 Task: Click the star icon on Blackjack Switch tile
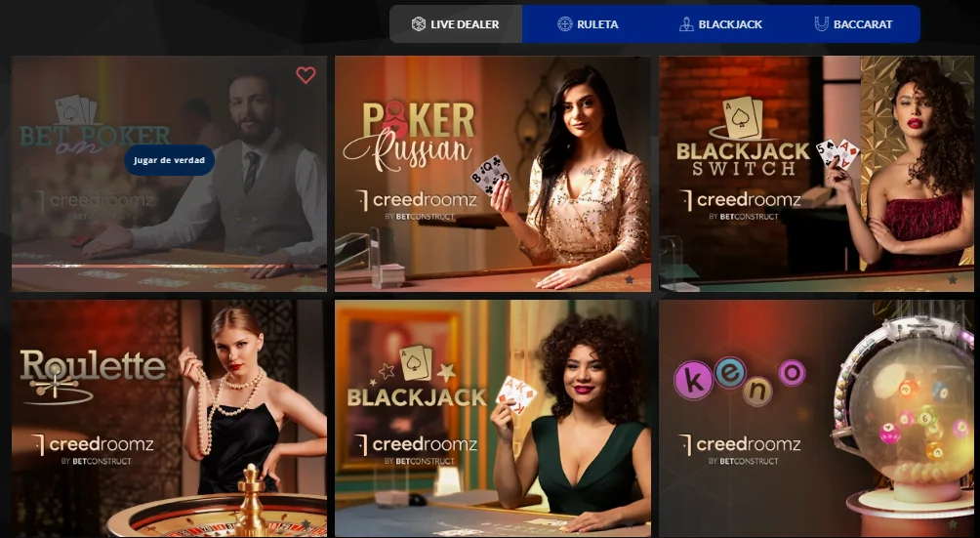point(953,280)
